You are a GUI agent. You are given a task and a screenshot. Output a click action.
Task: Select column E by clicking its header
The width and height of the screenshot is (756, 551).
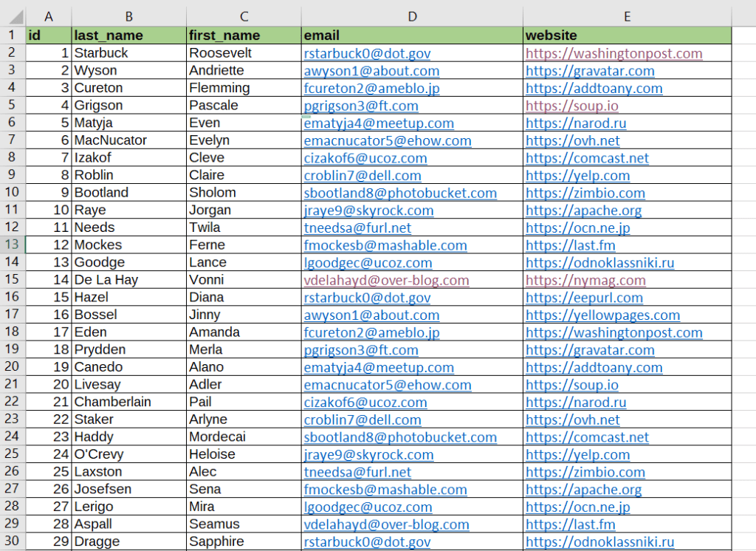point(627,16)
